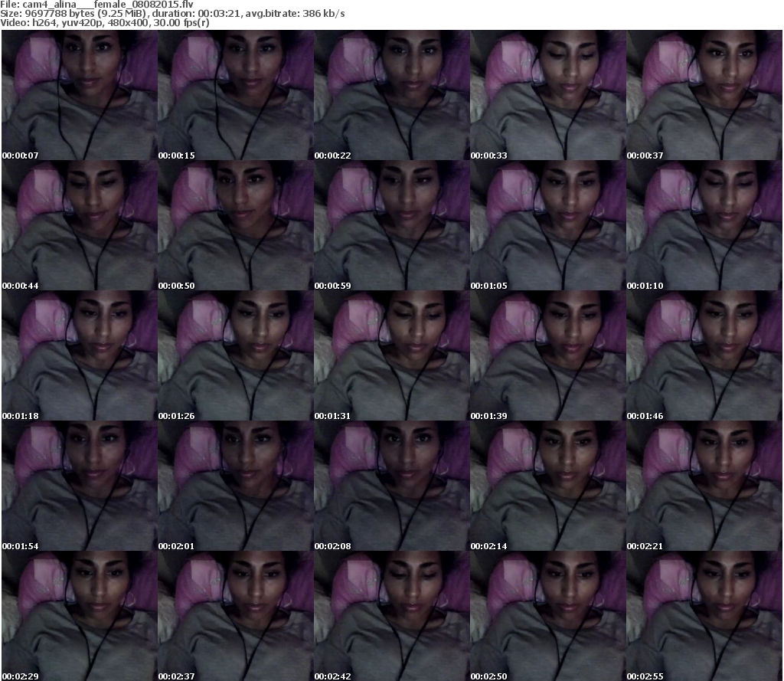Click the 'Size: 9697788 bytes' info line
784x681 pixels.
(x=172, y=14)
